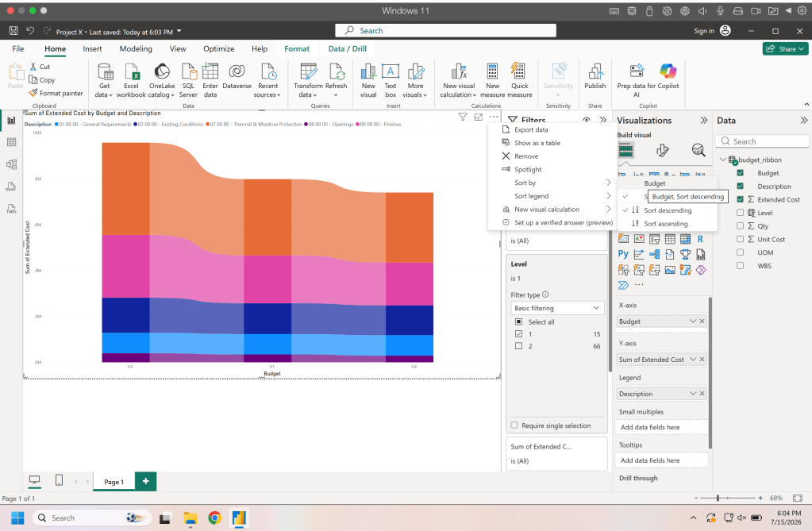Click the visual's filter icon
This screenshot has width=812, height=531.
[x=463, y=117]
